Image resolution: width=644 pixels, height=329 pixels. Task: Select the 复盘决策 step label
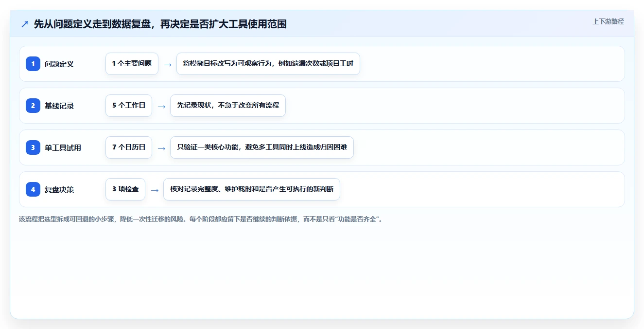pyautogui.click(x=59, y=189)
